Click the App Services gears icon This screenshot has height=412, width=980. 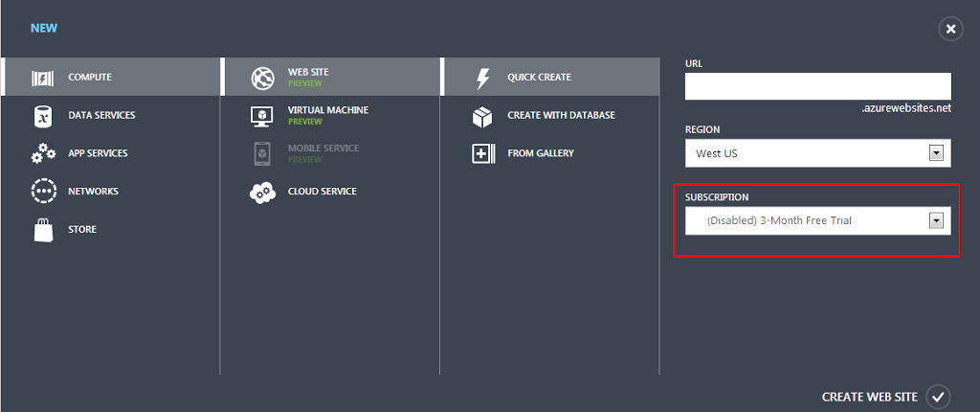[x=43, y=153]
